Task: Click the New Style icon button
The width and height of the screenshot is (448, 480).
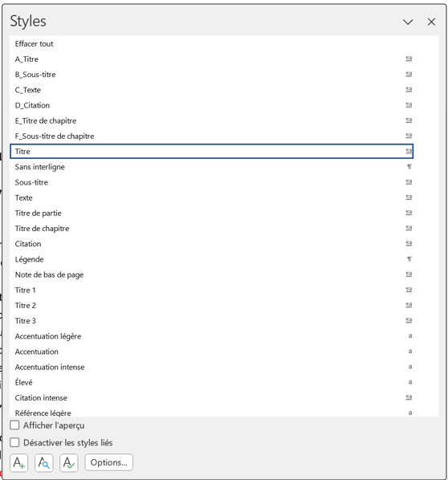Action: (19, 462)
